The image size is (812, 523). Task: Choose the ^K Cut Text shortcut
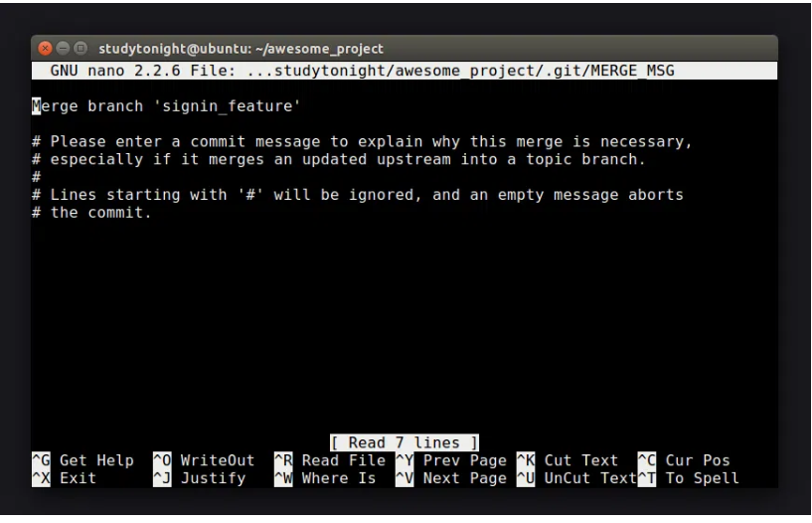coord(570,460)
